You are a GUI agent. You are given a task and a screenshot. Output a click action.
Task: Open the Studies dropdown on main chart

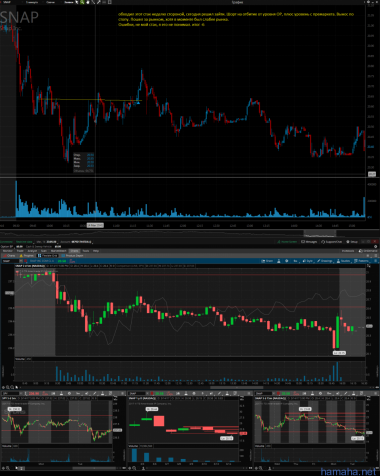tap(344, 261)
